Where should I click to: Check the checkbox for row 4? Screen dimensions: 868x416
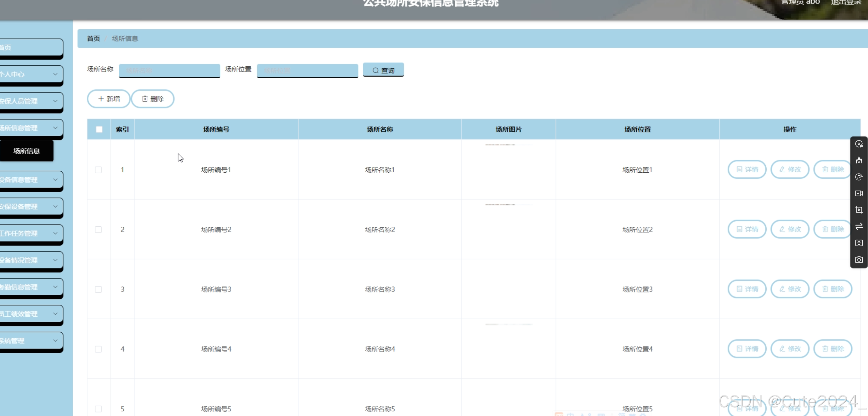pos(98,349)
